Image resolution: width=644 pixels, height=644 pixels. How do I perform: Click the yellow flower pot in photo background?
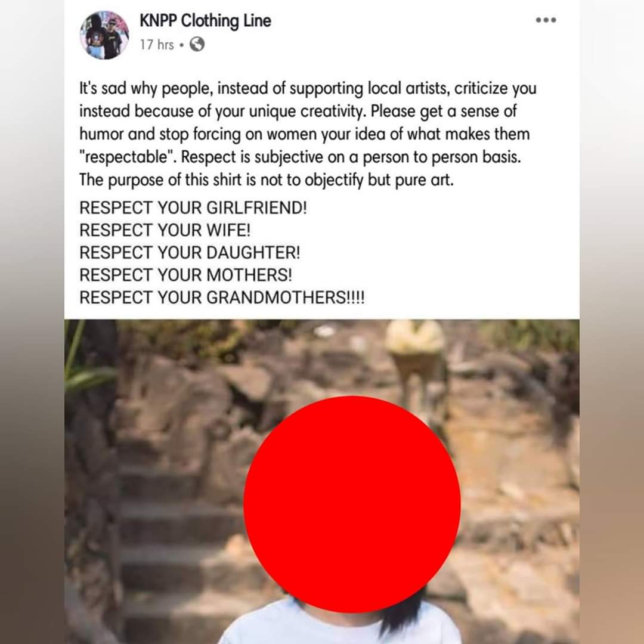tap(415, 345)
